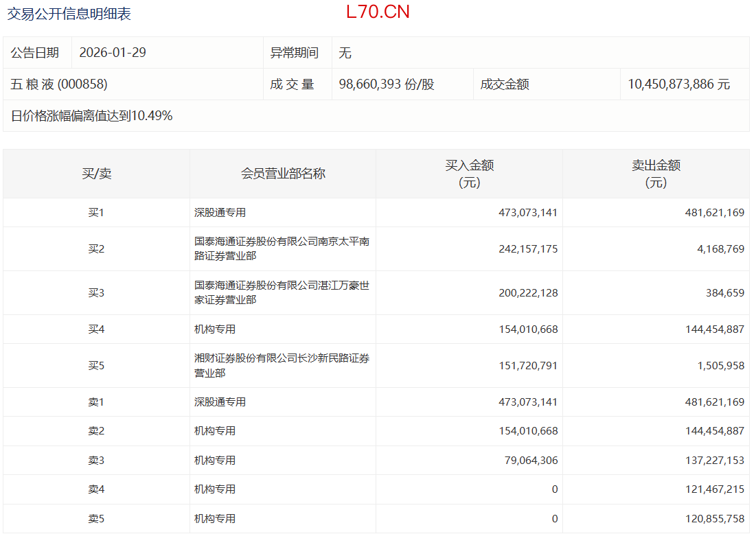Screen dimensions: 756x545
Task: Click the 卖4 sell amount 121,467,215
Action: 715,489
